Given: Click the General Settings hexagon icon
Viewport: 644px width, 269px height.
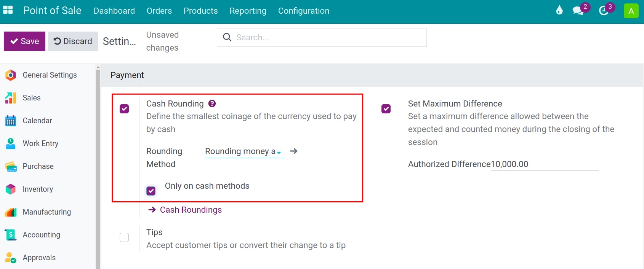Looking at the screenshot, I should pyautogui.click(x=11, y=75).
